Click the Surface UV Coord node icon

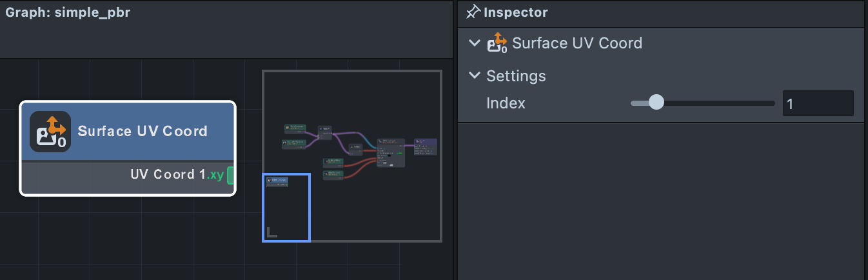[50, 131]
